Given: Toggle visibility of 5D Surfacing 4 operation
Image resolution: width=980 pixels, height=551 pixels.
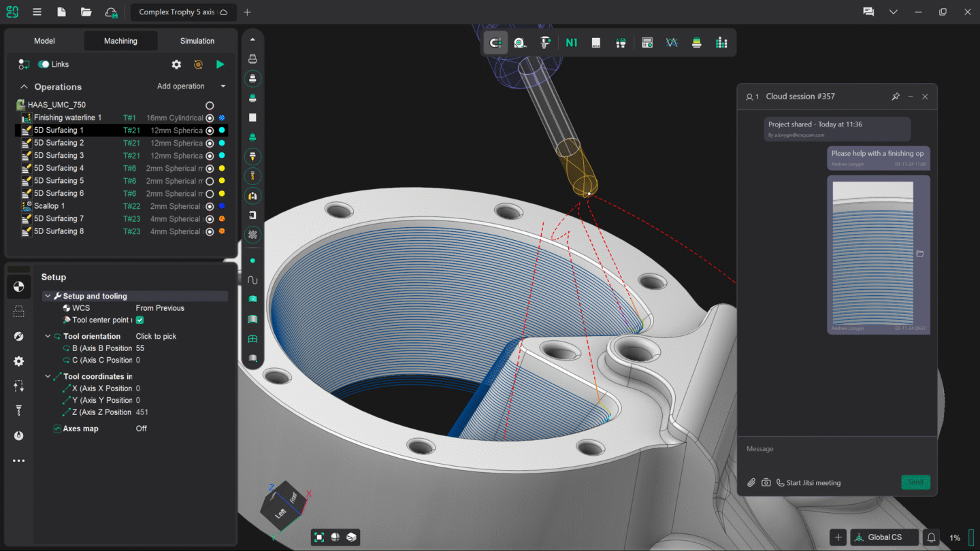Looking at the screenshot, I should click(x=210, y=167).
